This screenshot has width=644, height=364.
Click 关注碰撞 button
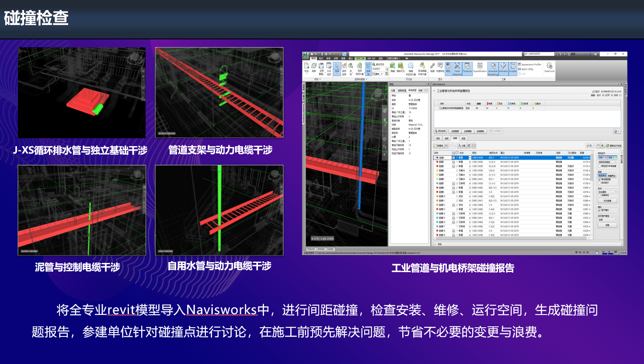[607, 201]
